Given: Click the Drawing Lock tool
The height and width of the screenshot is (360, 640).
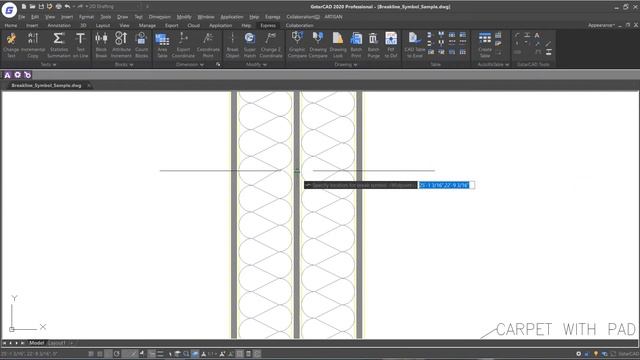Looking at the screenshot, I should coord(338,45).
